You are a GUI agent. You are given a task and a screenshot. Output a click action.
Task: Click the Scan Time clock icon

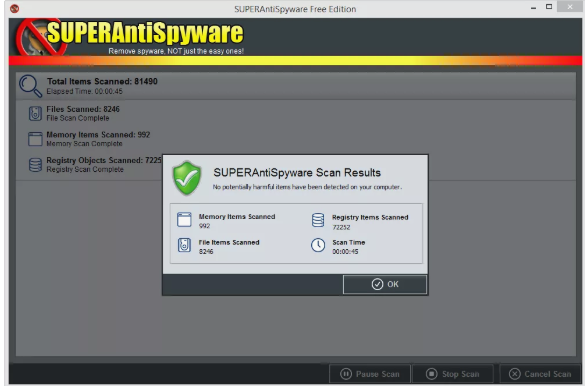[x=318, y=245]
